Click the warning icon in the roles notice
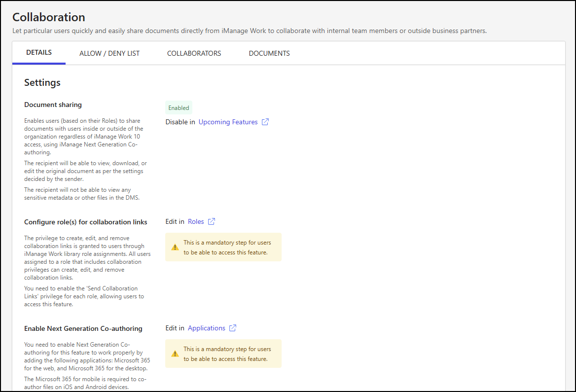Viewport: 576px width, 392px height. (x=175, y=247)
